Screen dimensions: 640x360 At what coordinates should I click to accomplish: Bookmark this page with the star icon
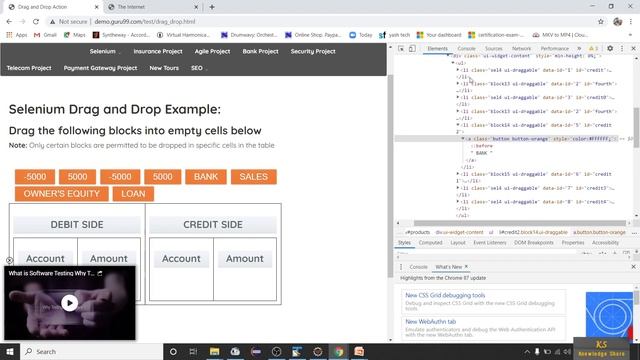(600, 21)
